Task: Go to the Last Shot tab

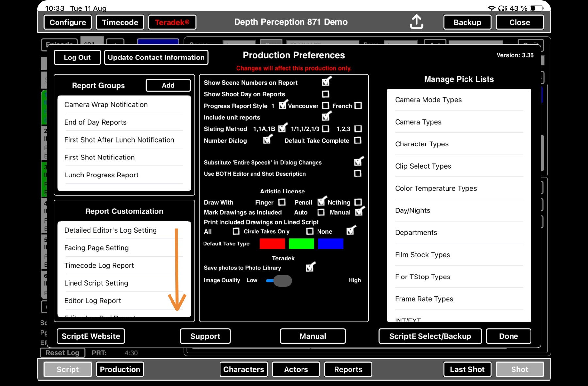Action: 467,369
